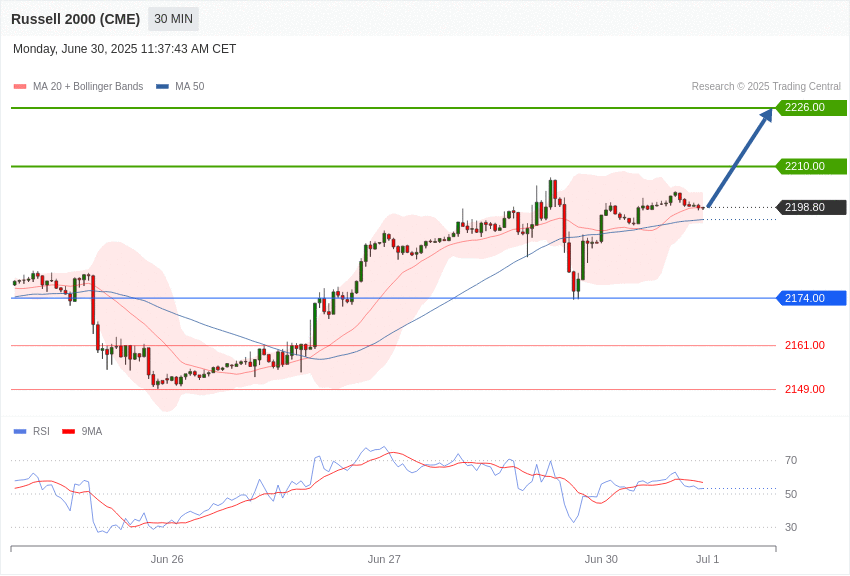Click the 2161.00 red support label

click(805, 345)
